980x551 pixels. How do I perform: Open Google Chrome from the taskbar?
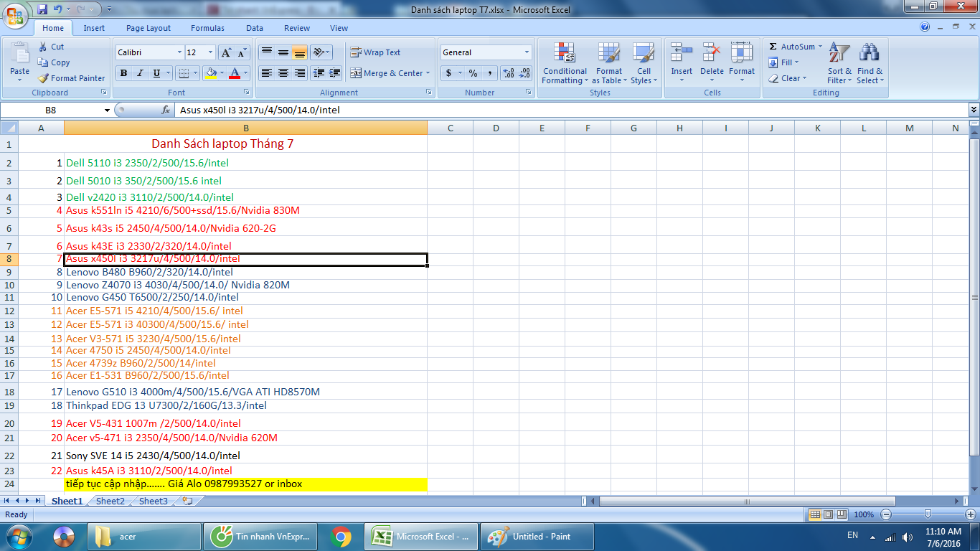click(341, 536)
